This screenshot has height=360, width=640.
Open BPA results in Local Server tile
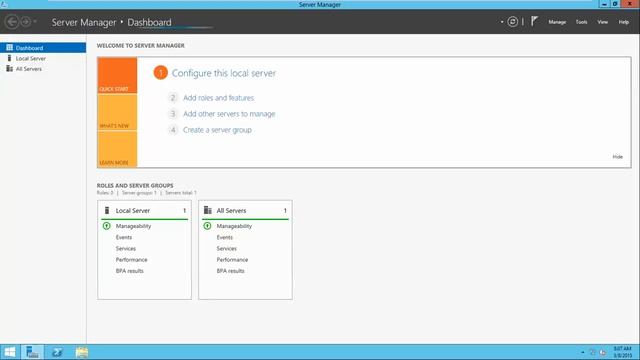tap(130, 271)
